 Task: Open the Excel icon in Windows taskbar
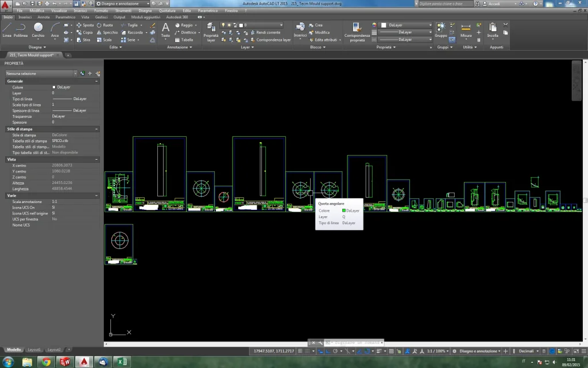click(122, 362)
